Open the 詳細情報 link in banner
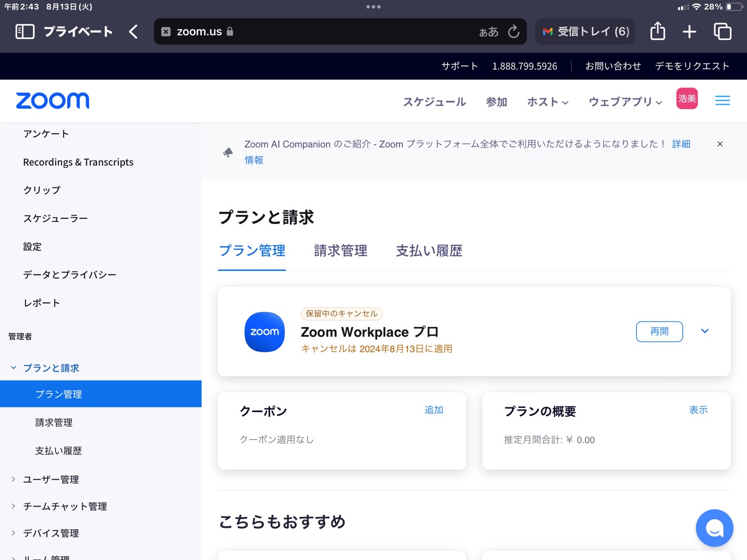 point(681,144)
